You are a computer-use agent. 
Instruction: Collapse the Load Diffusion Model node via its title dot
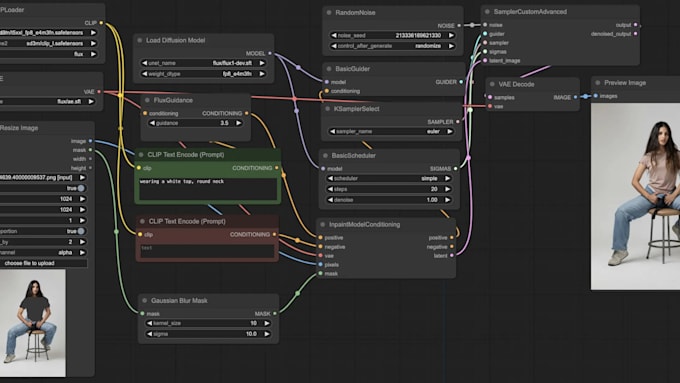pos(140,40)
